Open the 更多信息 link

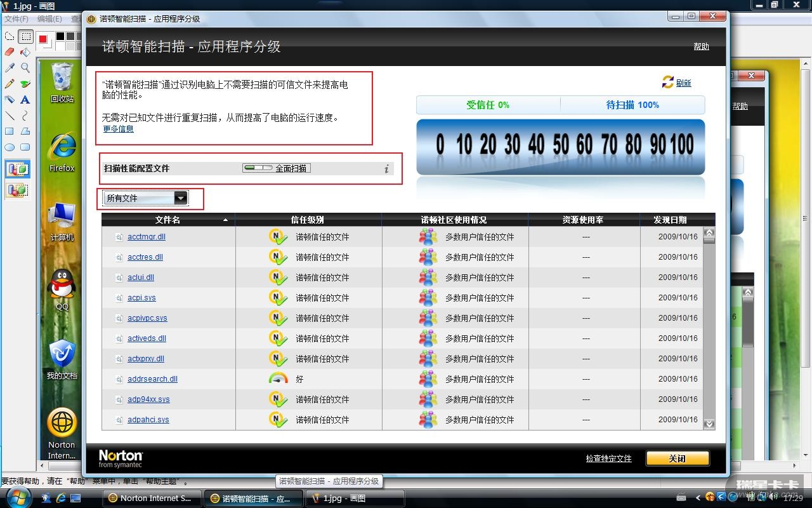(x=118, y=129)
